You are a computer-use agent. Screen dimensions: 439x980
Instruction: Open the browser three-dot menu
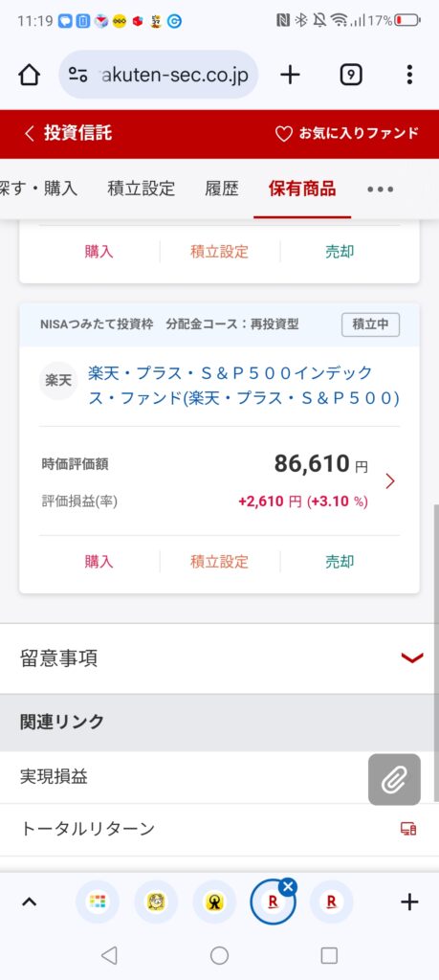click(x=409, y=75)
